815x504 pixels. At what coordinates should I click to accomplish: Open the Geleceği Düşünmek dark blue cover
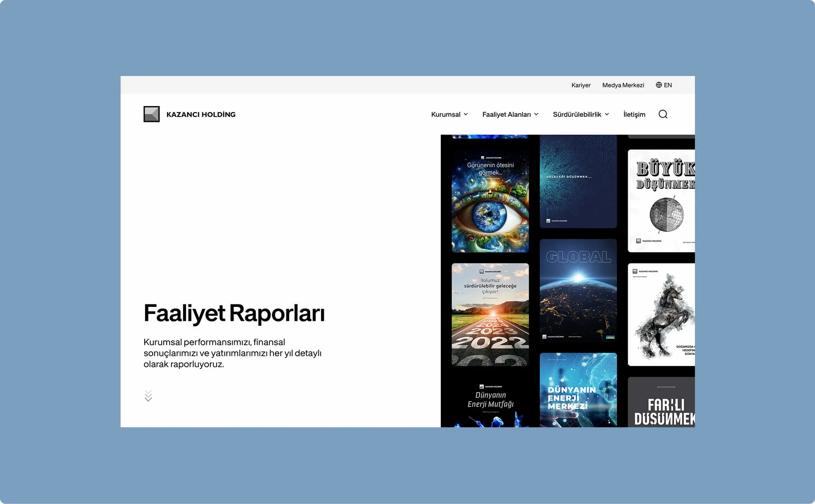point(578,181)
